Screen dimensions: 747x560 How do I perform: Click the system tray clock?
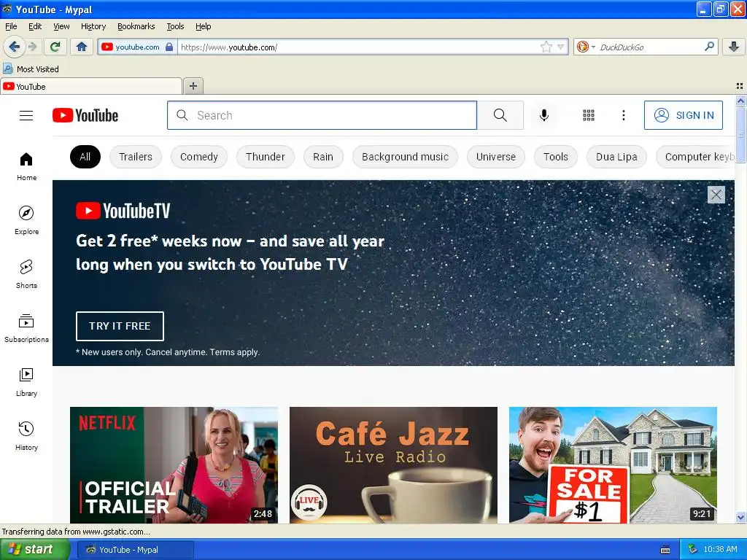point(720,550)
